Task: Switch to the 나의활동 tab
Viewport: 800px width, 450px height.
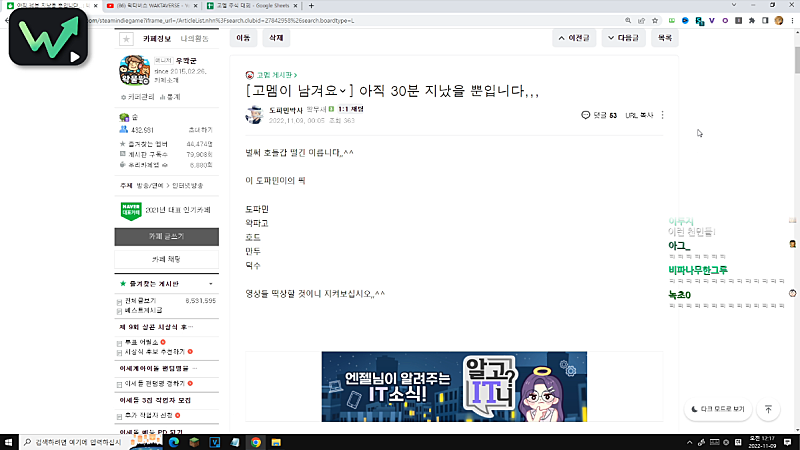Action: click(194, 39)
